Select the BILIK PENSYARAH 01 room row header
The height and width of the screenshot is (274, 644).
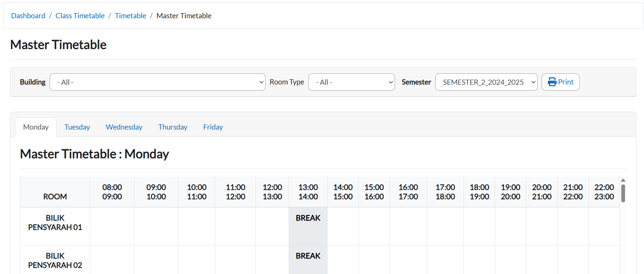55,223
